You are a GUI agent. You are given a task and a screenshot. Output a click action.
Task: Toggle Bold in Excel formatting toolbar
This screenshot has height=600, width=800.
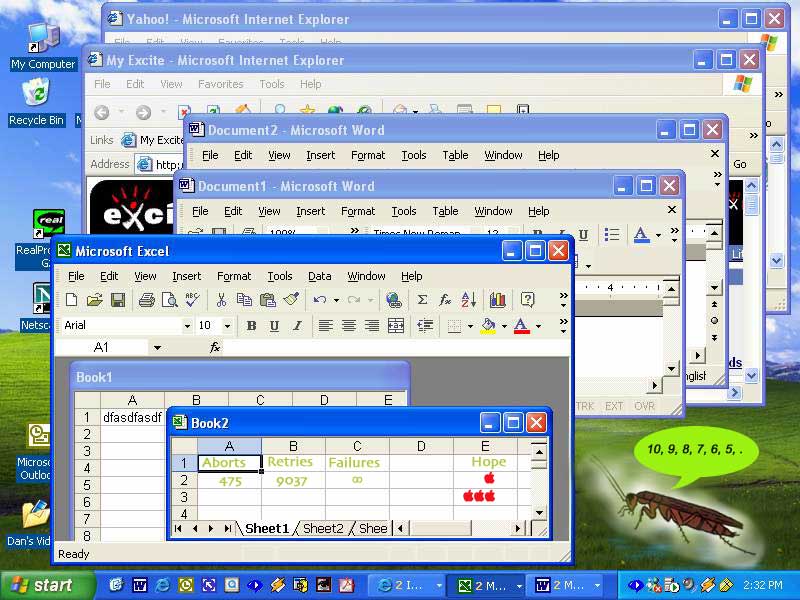pyautogui.click(x=251, y=326)
